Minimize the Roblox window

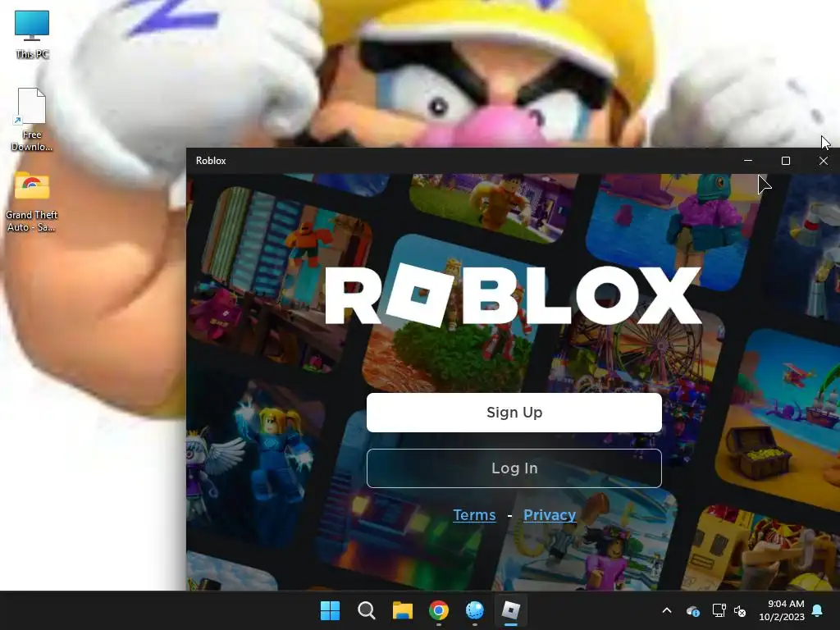tap(748, 161)
